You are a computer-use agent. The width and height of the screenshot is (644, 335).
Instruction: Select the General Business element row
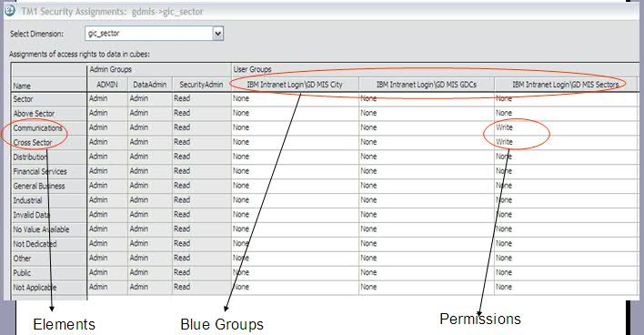[x=49, y=186]
